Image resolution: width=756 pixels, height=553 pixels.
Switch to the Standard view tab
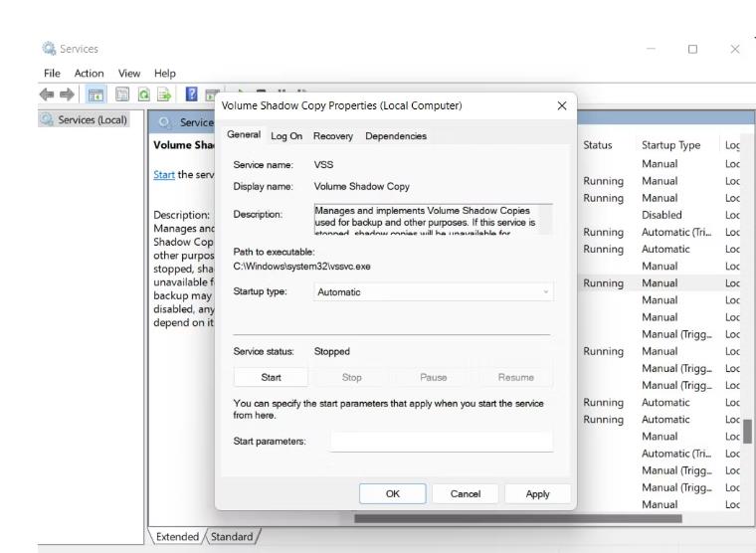click(232, 537)
